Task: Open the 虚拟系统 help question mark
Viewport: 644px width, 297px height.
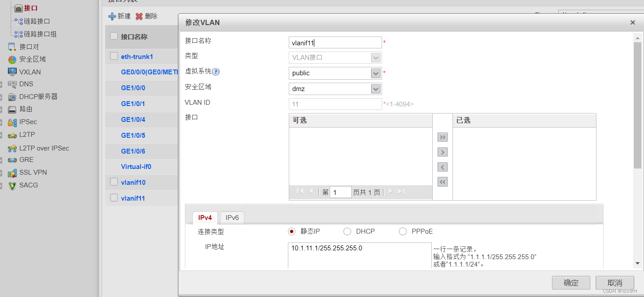Action: 215,72
